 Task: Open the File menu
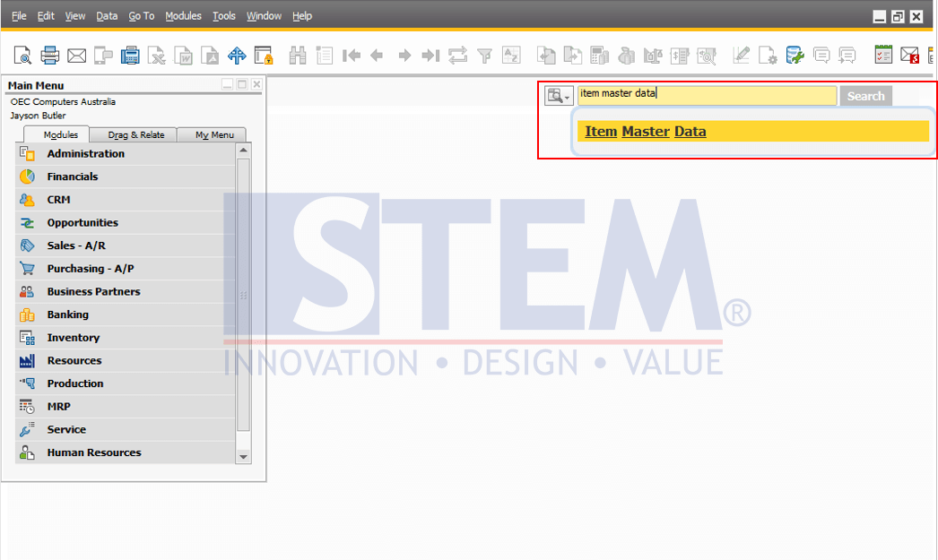coord(19,16)
